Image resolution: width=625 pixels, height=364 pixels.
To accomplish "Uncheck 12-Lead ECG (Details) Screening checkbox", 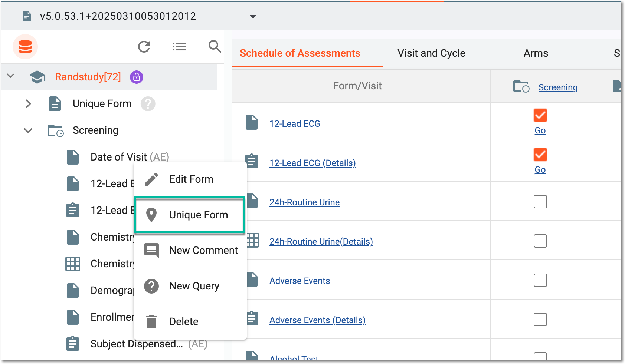I will 540,155.
